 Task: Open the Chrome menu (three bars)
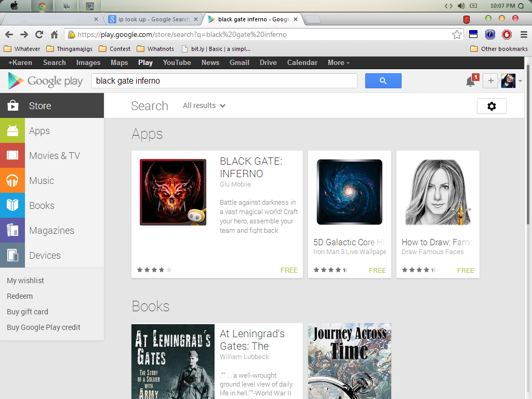pos(524,34)
